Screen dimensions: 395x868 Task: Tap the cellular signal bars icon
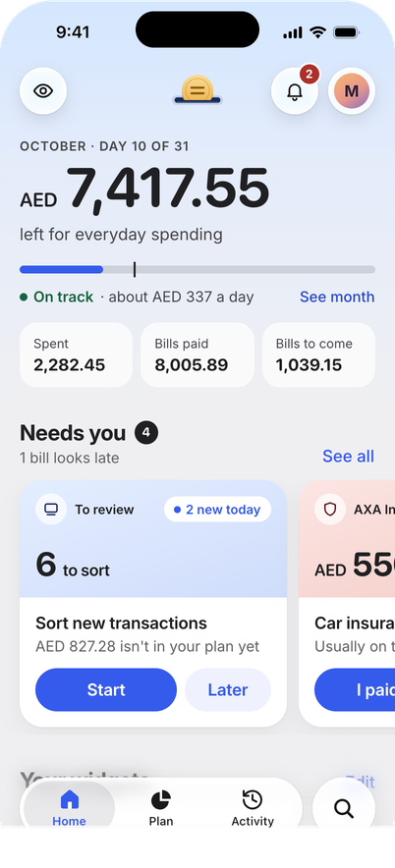293,33
